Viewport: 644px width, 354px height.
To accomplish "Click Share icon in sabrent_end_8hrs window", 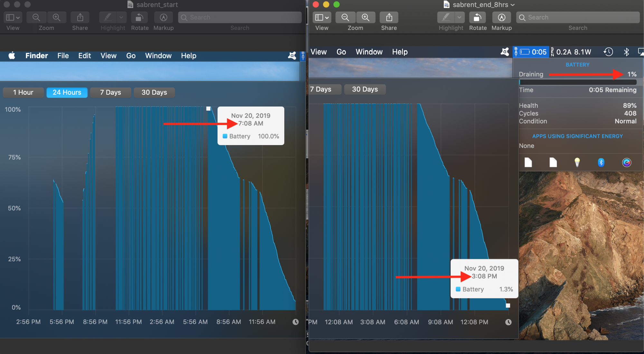I will click(x=389, y=17).
